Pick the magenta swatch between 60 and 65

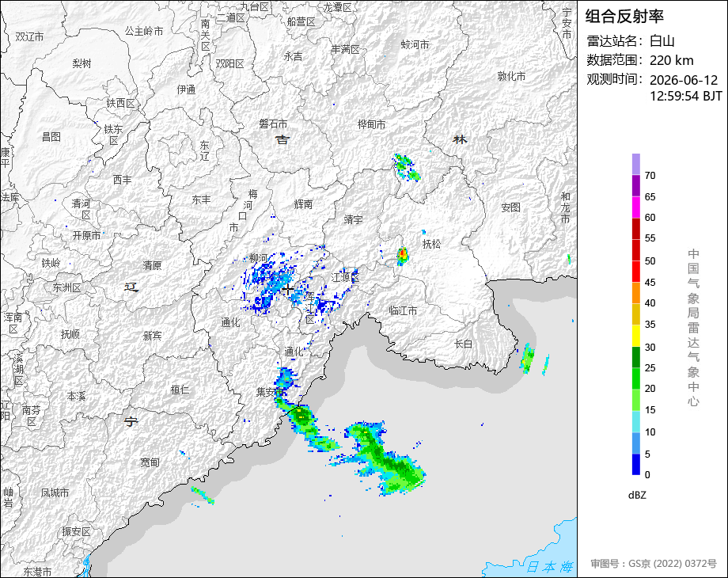coord(635,207)
